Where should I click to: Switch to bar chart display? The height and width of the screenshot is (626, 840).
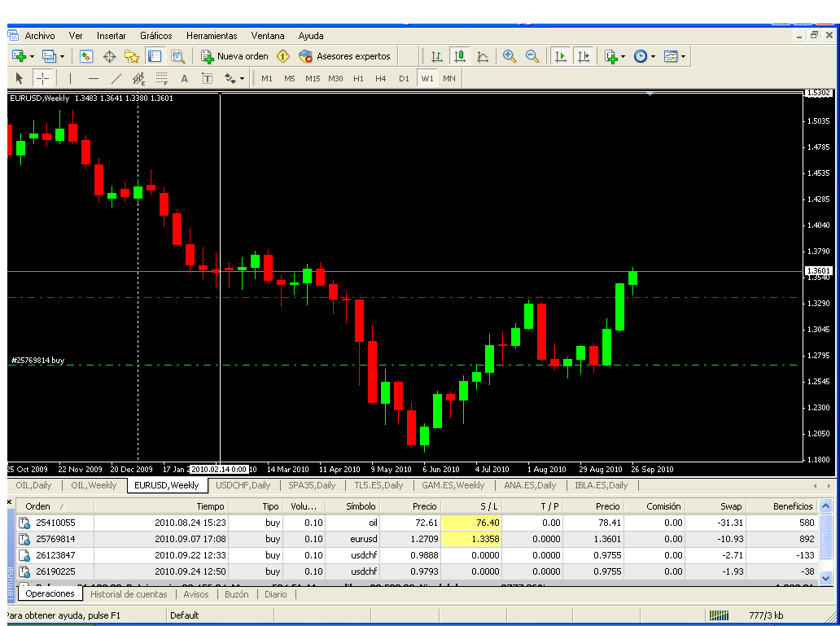tap(437, 56)
